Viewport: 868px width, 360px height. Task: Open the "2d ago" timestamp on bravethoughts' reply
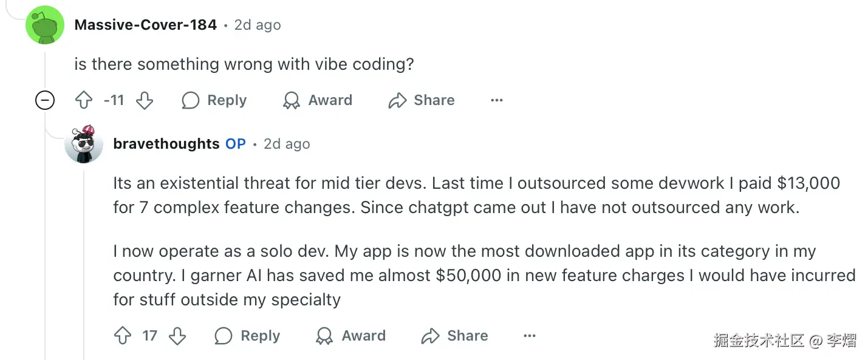click(x=287, y=144)
